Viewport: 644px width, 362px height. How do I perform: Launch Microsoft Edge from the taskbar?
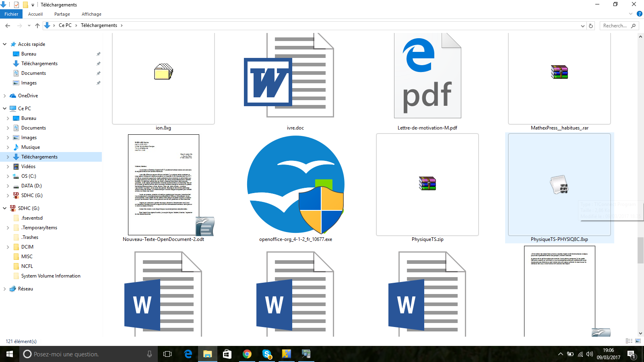click(188, 354)
